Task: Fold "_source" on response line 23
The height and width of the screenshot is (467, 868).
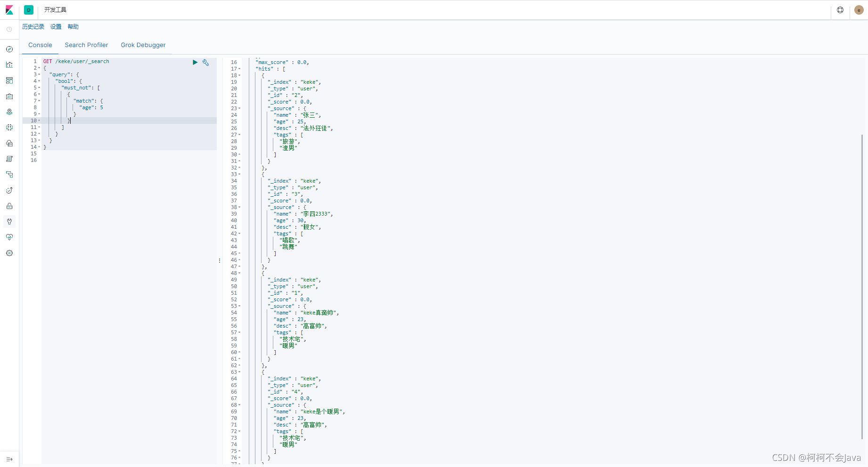Action: click(x=239, y=109)
